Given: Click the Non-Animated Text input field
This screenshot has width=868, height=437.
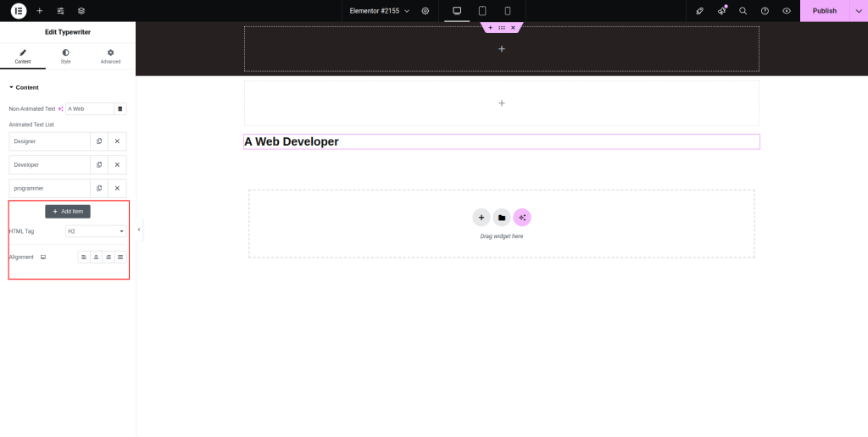Looking at the screenshot, I should point(90,109).
